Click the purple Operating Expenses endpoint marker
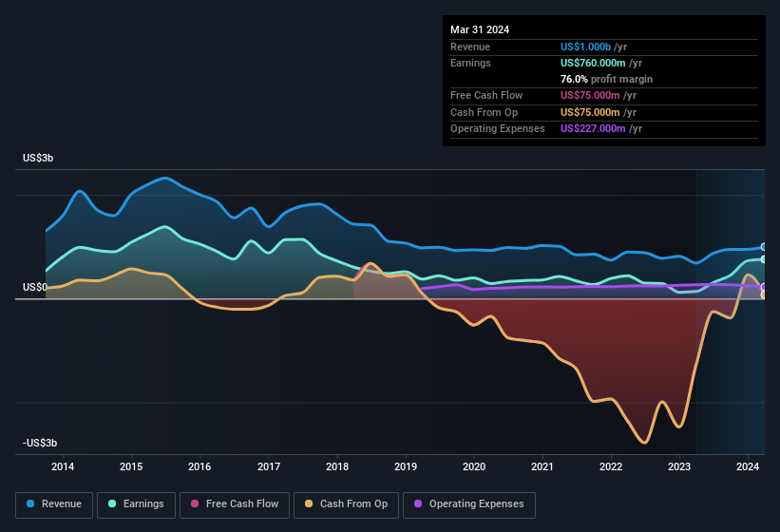This screenshot has width=780, height=532. [x=764, y=287]
